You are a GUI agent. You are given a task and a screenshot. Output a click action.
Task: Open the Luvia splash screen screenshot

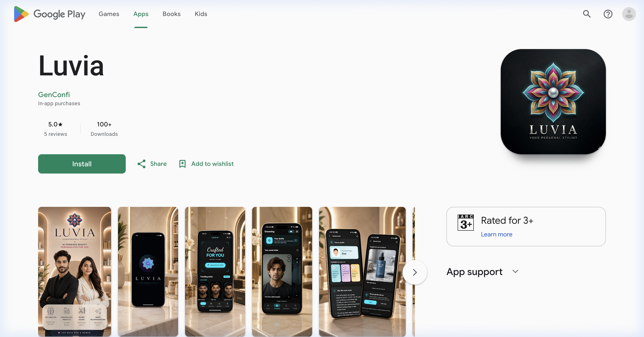(x=148, y=272)
